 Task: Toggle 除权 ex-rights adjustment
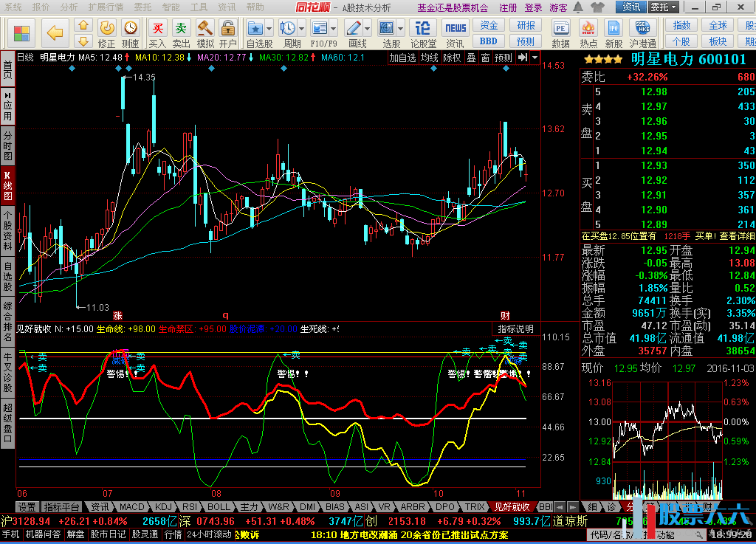[x=453, y=58]
